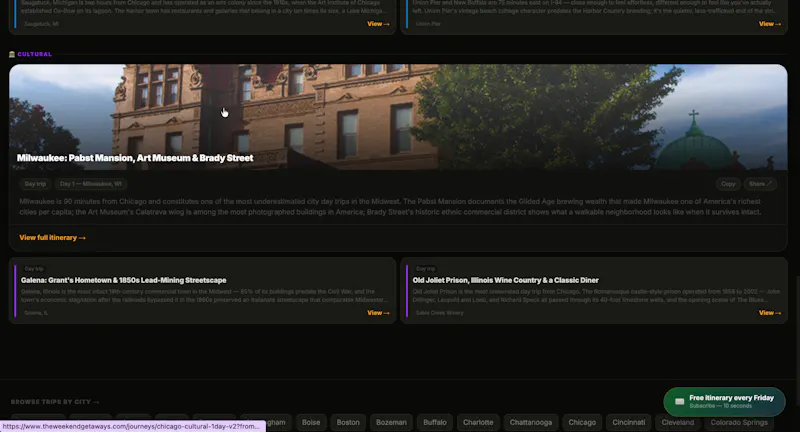Select the Charlotte city chip
Image resolution: width=800 pixels, height=432 pixels.
pos(478,422)
